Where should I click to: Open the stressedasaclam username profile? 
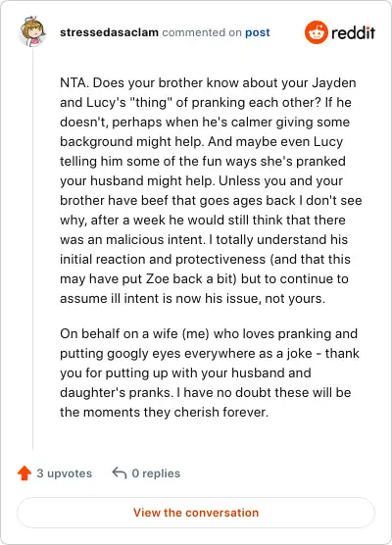point(109,32)
